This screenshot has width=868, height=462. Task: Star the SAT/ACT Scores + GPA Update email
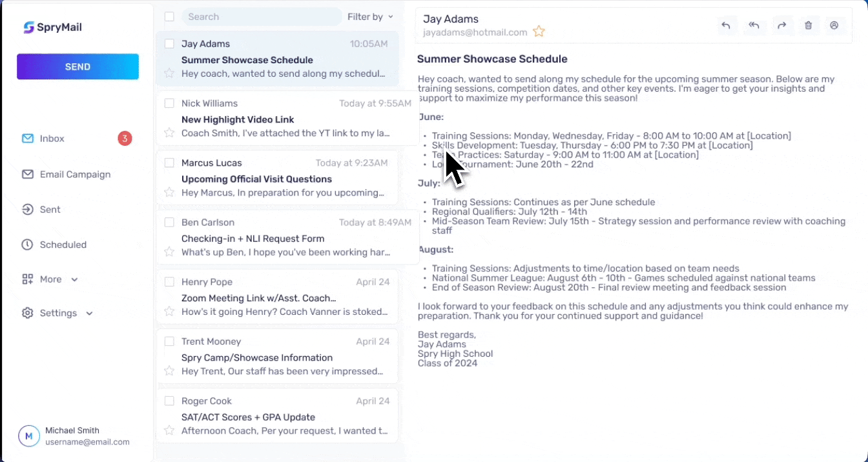169,430
